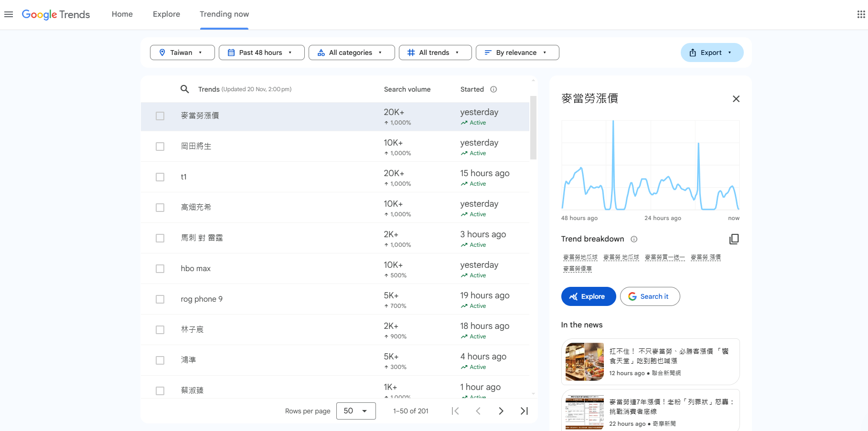Open the 麥當勞優惠 breakdown query
The image size is (868, 431).
[577, 269]
